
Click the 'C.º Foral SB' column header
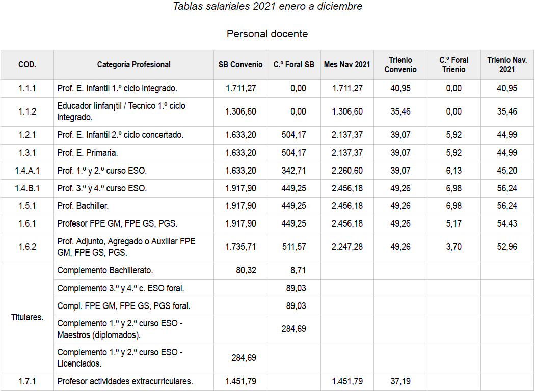(293, 65)
